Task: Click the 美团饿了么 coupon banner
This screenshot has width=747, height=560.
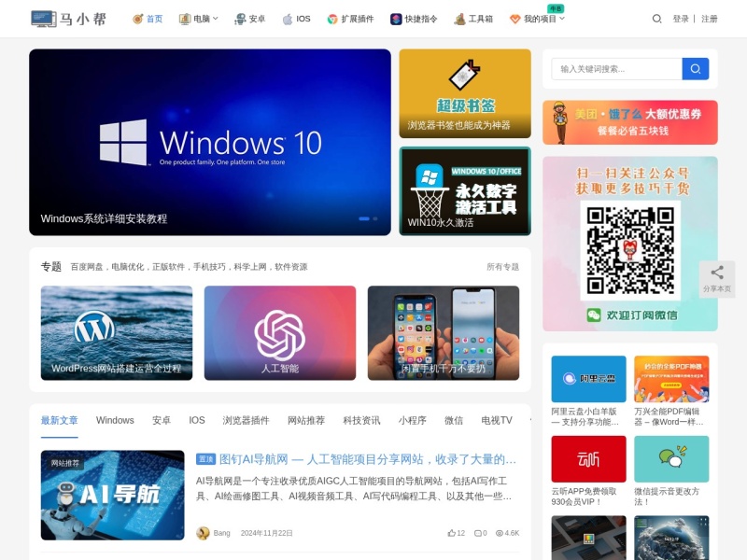Action: coord(629,122)
